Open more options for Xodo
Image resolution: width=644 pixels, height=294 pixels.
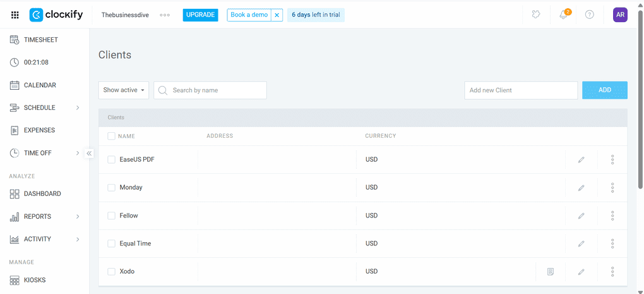click(x=612, y=271)
